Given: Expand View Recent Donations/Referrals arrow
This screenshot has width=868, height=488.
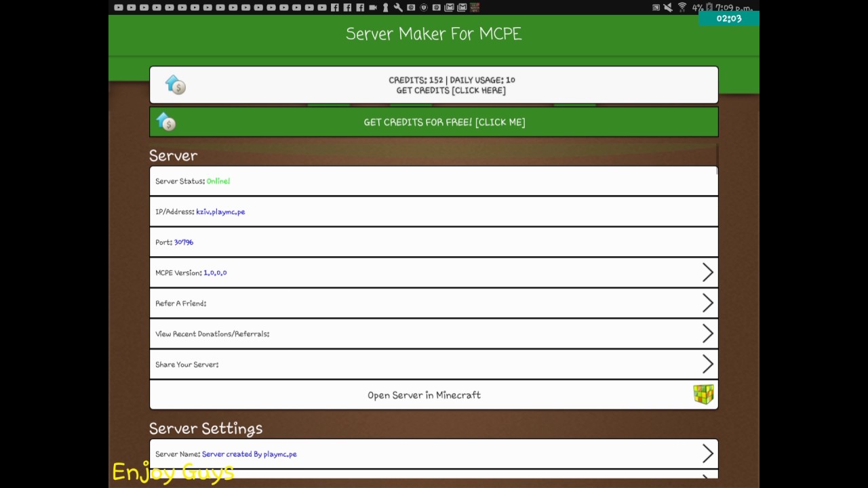Looking at the screenshot, I should (707, 333).
